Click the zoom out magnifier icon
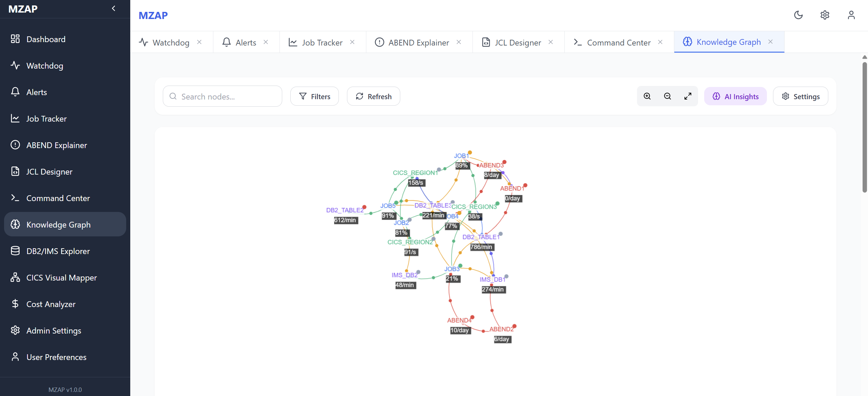 pyautogui.click(x=667, y=96)
